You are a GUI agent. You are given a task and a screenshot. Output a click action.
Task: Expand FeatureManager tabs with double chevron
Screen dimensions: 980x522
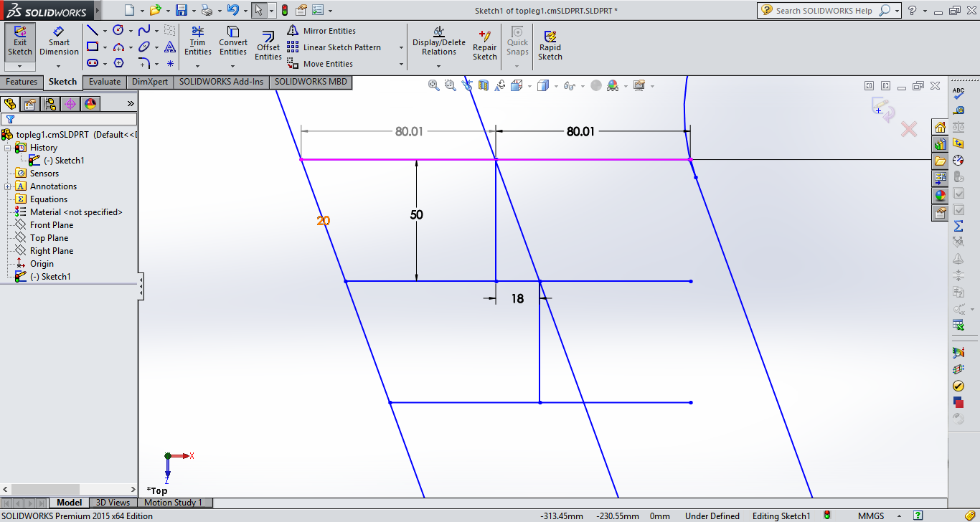131,104
